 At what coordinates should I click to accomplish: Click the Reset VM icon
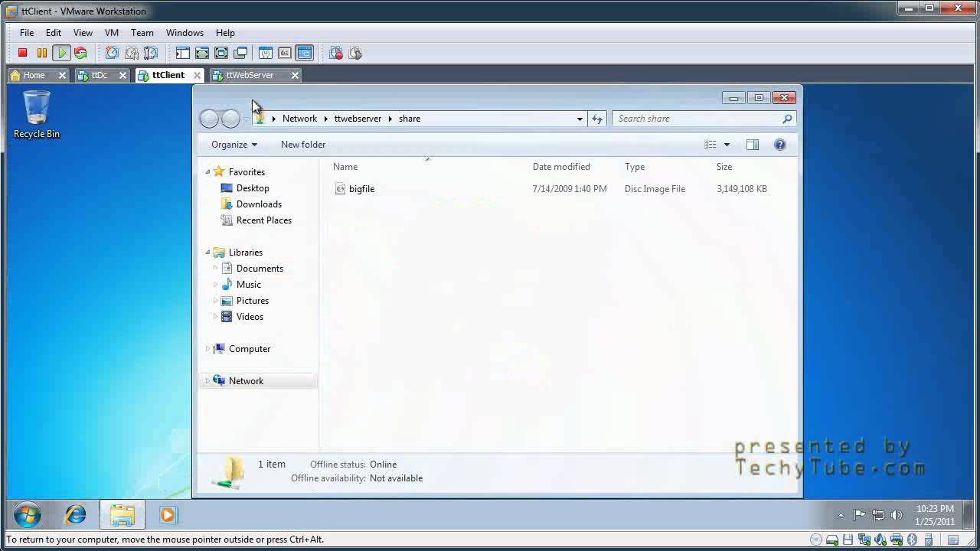click(x=80, y=53)
